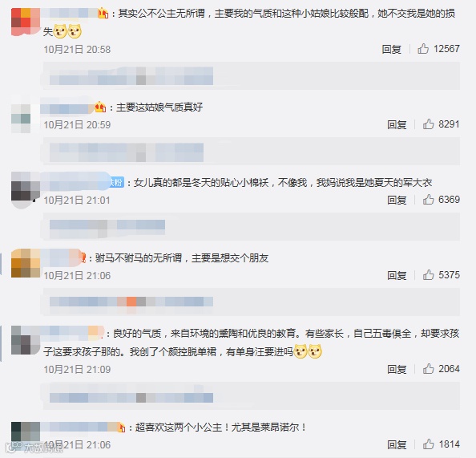The height and width of the screenshot is (458, 476).
Task: Click the 10月21日 21:01 timestamp
Action: click(77, 200)
